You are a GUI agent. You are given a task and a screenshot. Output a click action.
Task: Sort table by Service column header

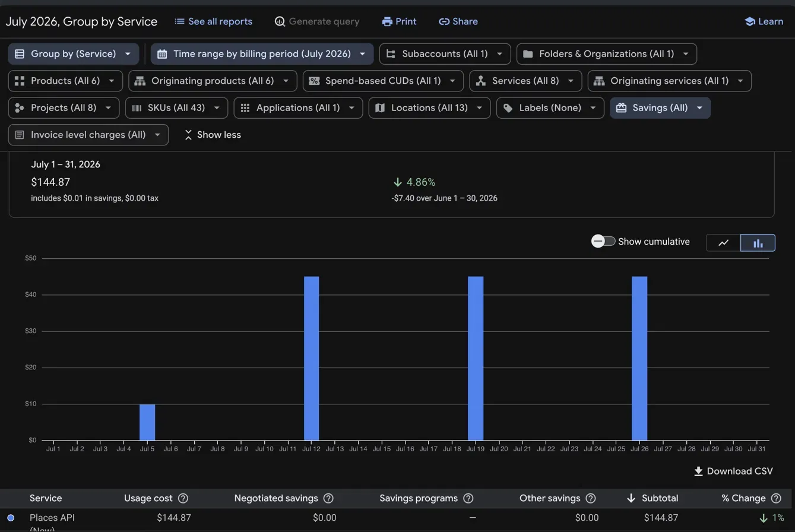click(46, 499)
